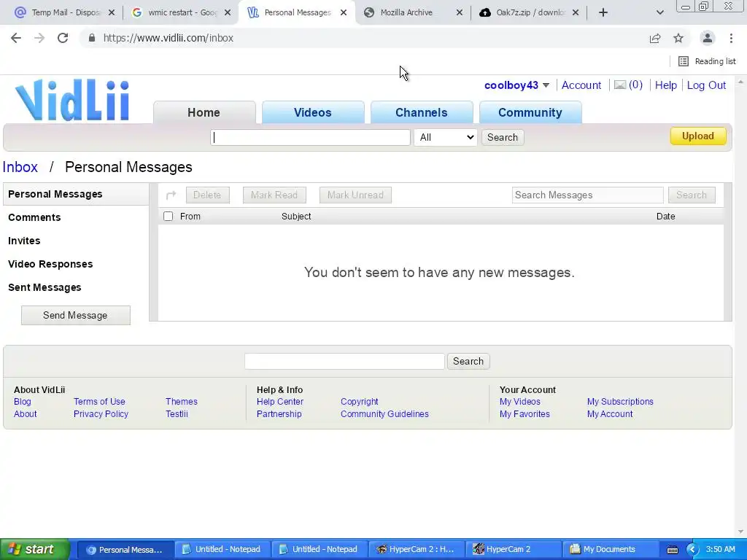Close the Oak7z.zip download tab
The height and width of the screenshot is (560, 747).
(x=576, y=12)
